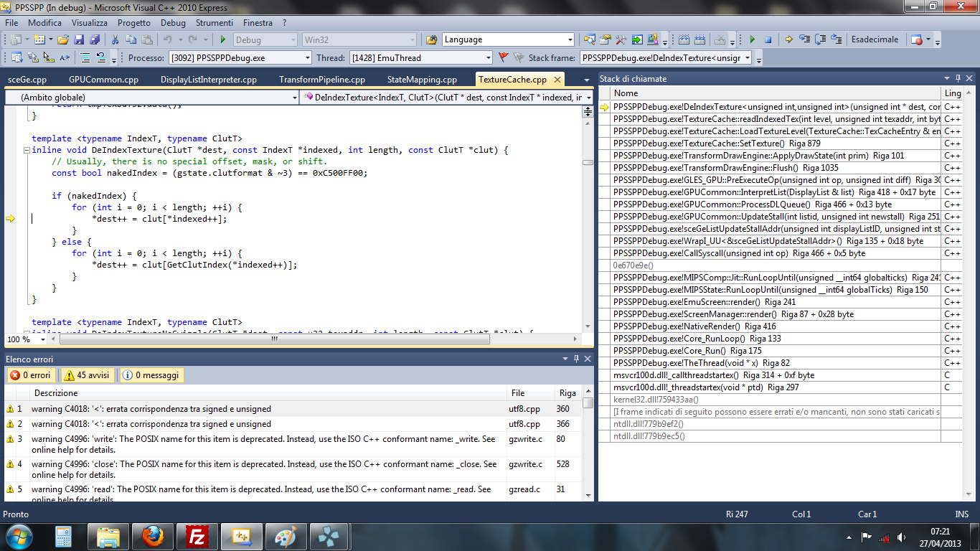The image size is (980, 551).
Task: Sort error list by Descrizione column
Action: tap(267, 393)
